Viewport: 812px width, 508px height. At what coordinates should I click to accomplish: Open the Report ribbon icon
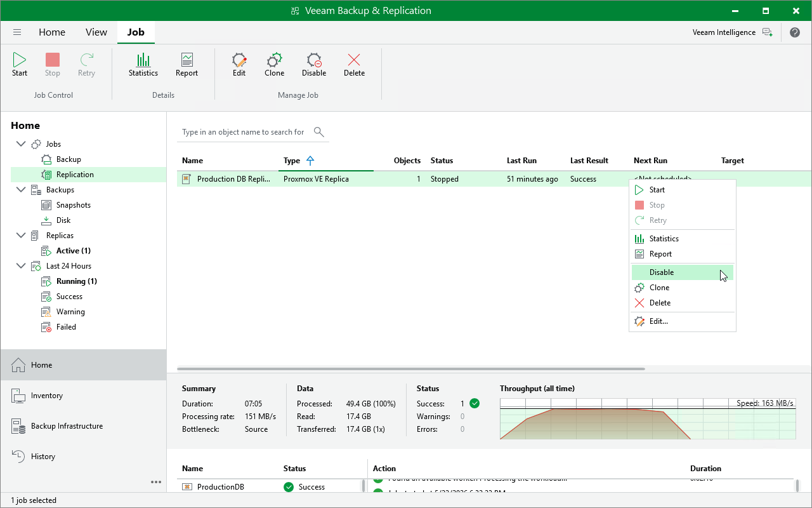click(187, 65)
